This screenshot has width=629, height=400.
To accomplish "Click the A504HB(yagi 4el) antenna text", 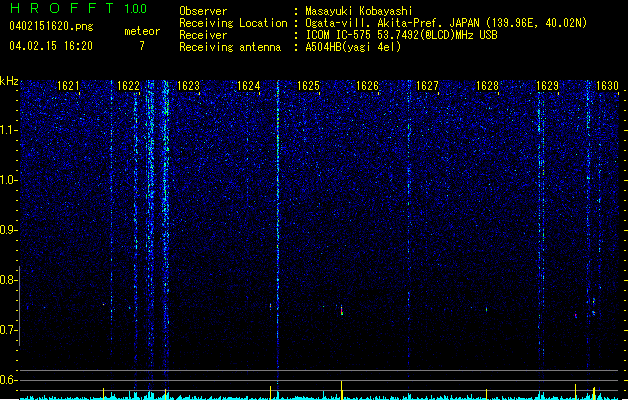I will coord(353,47).
